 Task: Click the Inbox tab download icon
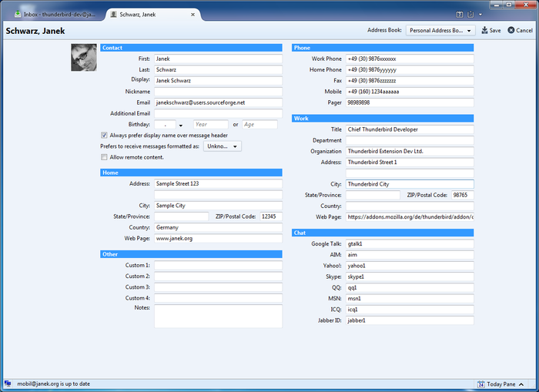[x=18, y=14]
